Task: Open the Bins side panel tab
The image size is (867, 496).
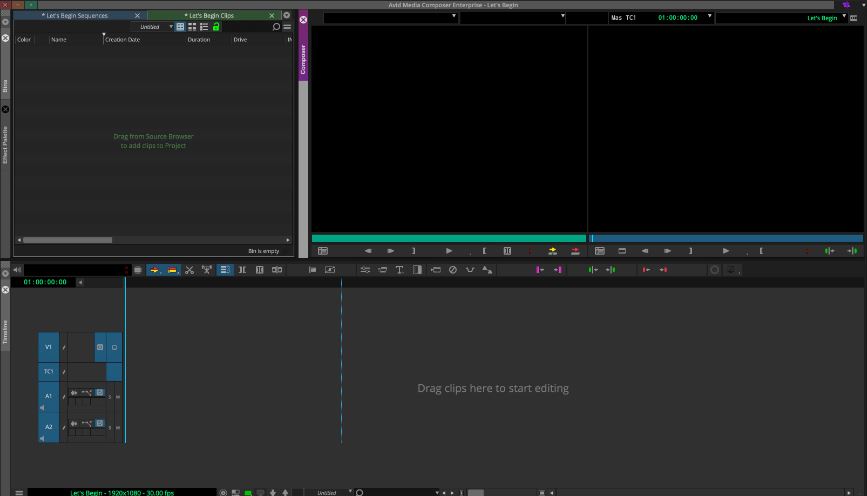Action: point(5,86)
